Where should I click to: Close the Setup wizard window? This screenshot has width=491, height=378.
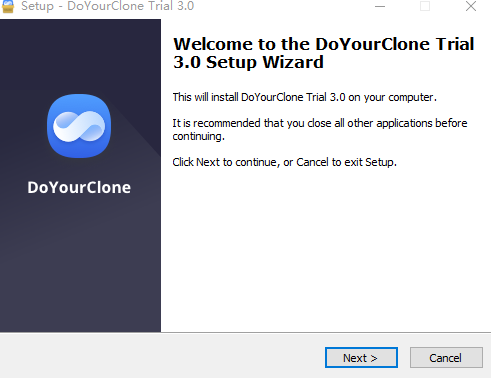pos(471,6)
